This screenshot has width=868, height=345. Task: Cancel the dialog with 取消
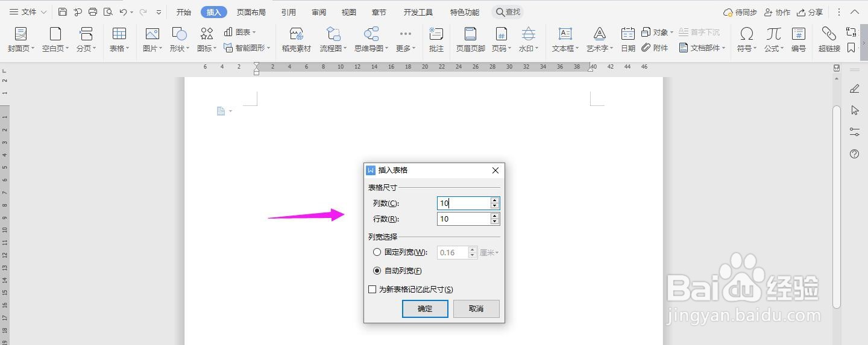(x=476, y=309)
